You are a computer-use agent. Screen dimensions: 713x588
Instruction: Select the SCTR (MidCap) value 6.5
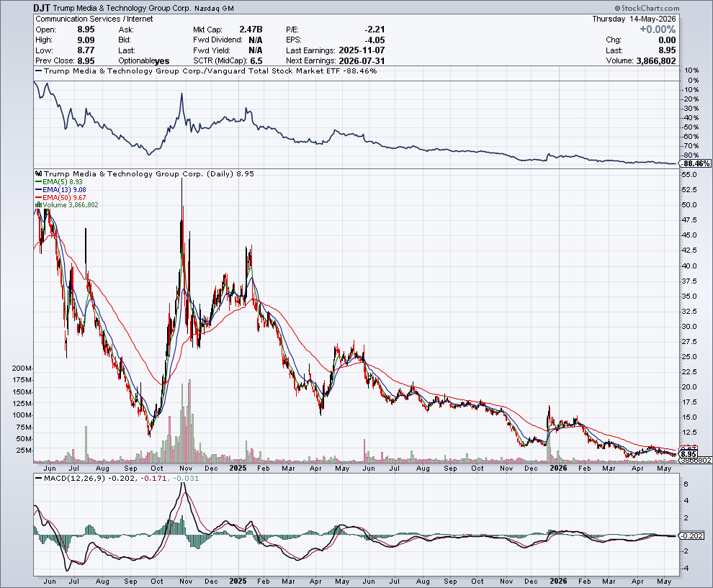256,61
